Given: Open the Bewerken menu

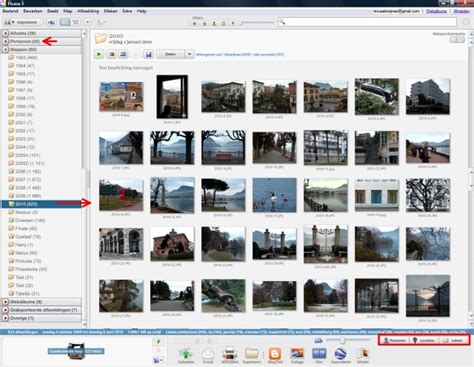Looking at the screenshot, I should point(33,11).
